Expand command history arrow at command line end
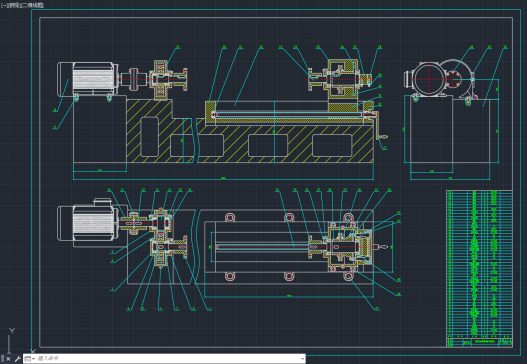The image size is (527, 364). pos(303,359)
